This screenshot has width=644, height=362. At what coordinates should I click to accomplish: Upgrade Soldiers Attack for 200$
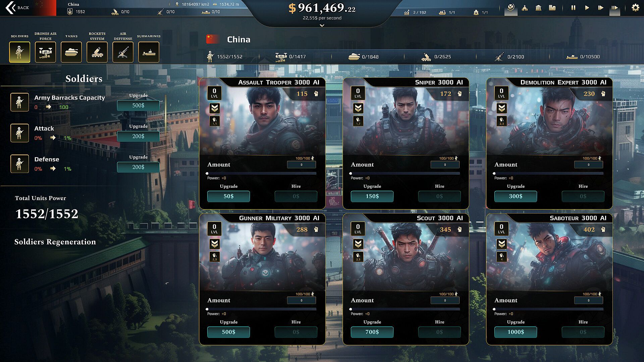pyautogui.click(x=138, y=136)
